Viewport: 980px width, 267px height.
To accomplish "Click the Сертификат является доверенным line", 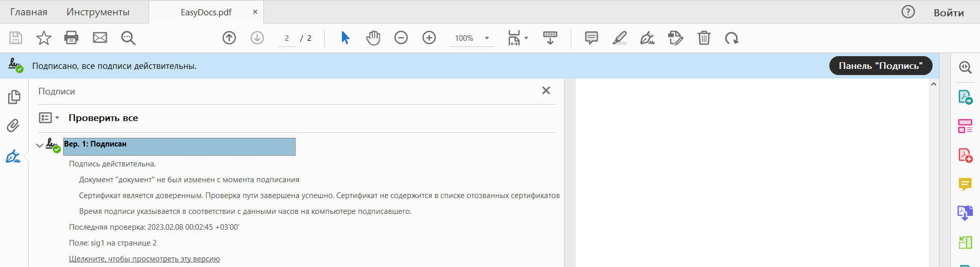I will point(319,196).
